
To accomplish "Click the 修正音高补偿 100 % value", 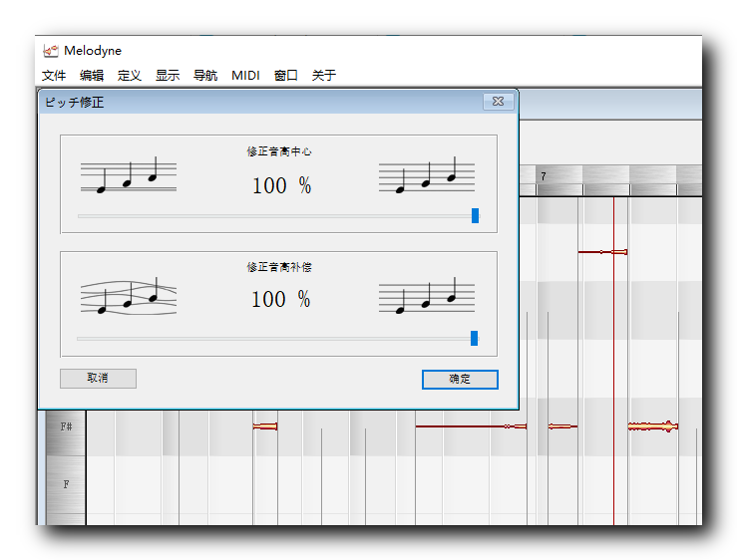I will pos(280,299).
